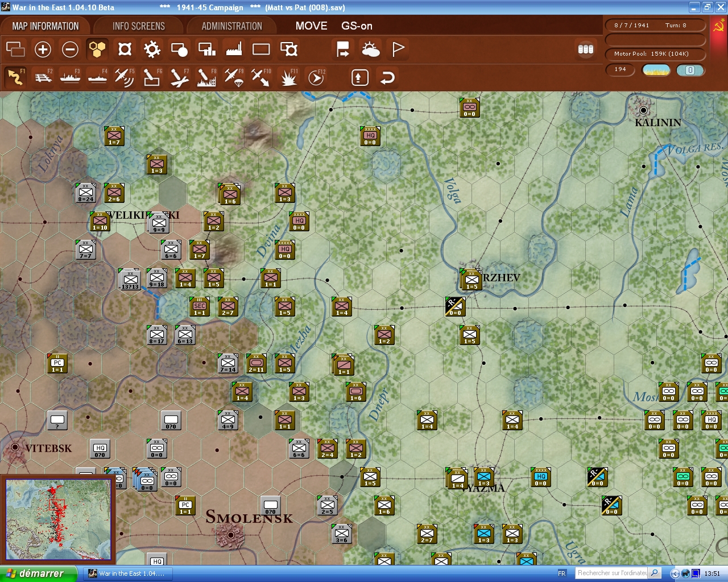Toggle the square bracket frame overlay icon
Image resolution: width=728 pixels, height=582 pixels.
(125, 49)
